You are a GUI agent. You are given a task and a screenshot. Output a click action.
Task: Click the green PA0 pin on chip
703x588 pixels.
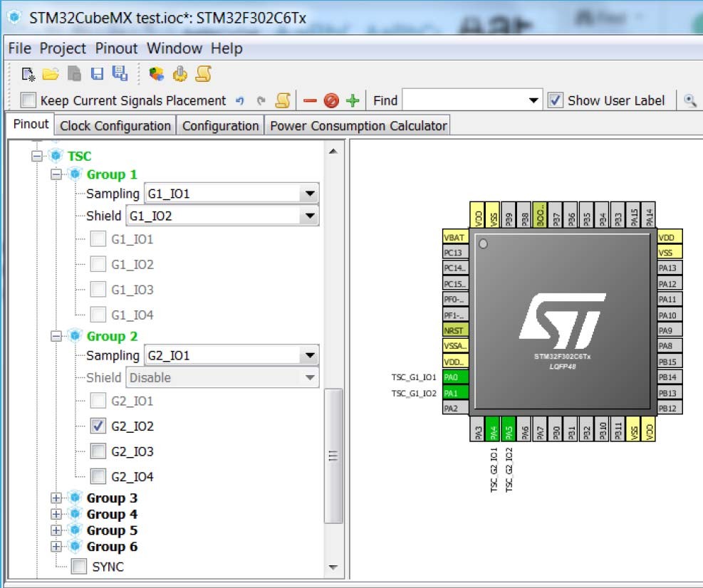(456, 377)
